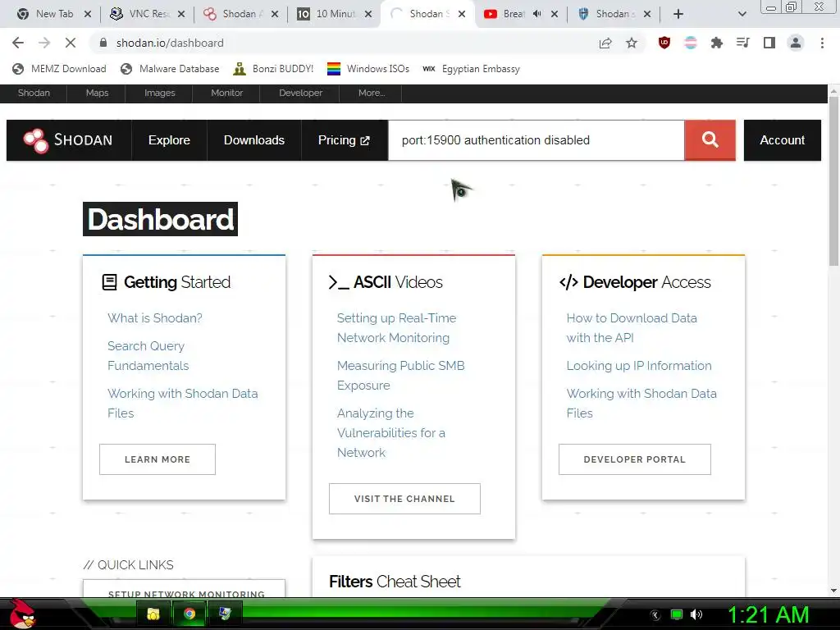Click the Chrome icon in taskbar

[x=189, y=614]
